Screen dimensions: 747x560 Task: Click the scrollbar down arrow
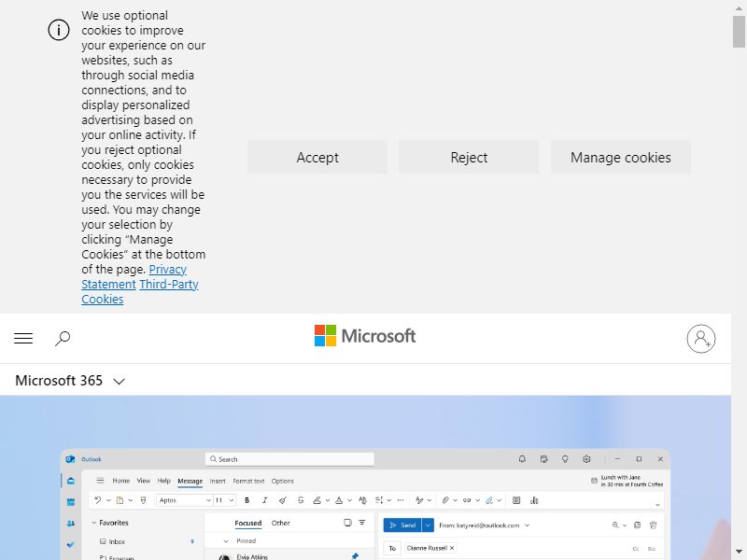(x=739, y=552)
